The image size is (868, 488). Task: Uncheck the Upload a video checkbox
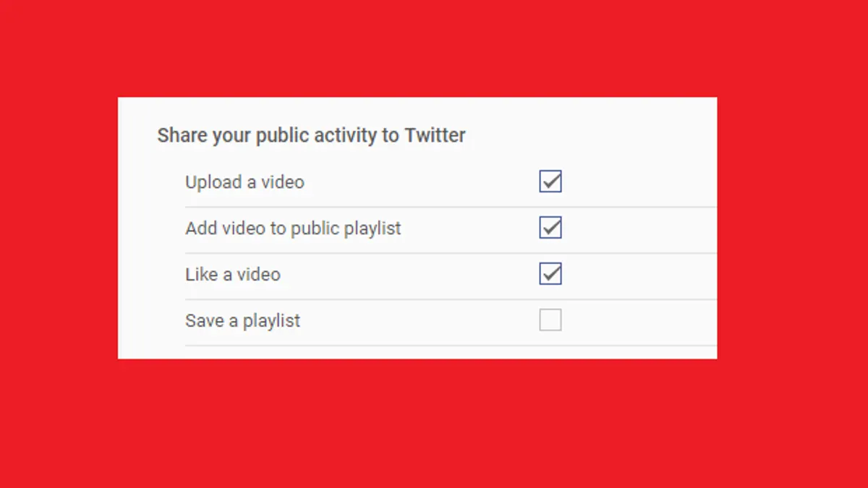coord(550,181)
